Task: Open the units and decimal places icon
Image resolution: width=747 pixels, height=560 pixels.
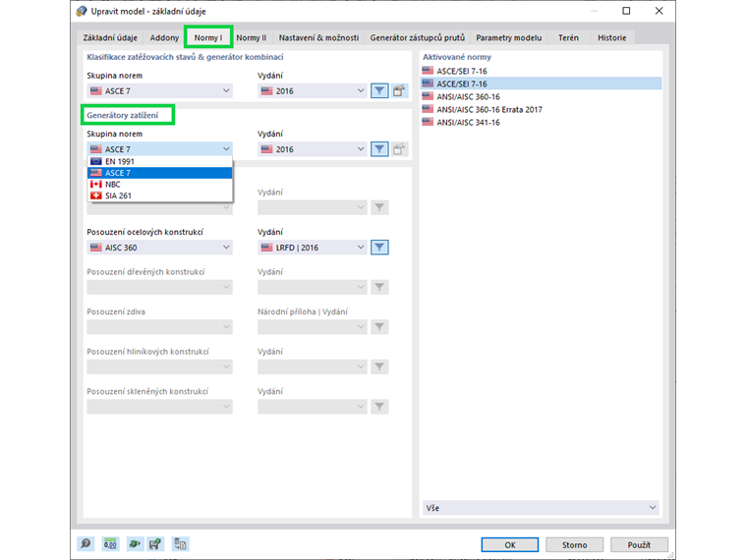Action: pyautogui.click(x=110, y=544)
